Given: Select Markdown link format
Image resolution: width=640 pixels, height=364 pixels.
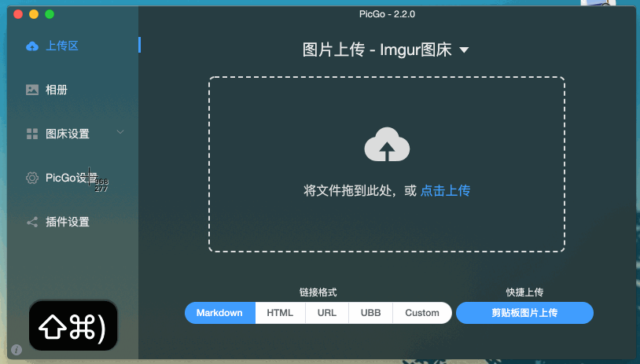Looking at the screenshot, I should click(x=219, y=313).
